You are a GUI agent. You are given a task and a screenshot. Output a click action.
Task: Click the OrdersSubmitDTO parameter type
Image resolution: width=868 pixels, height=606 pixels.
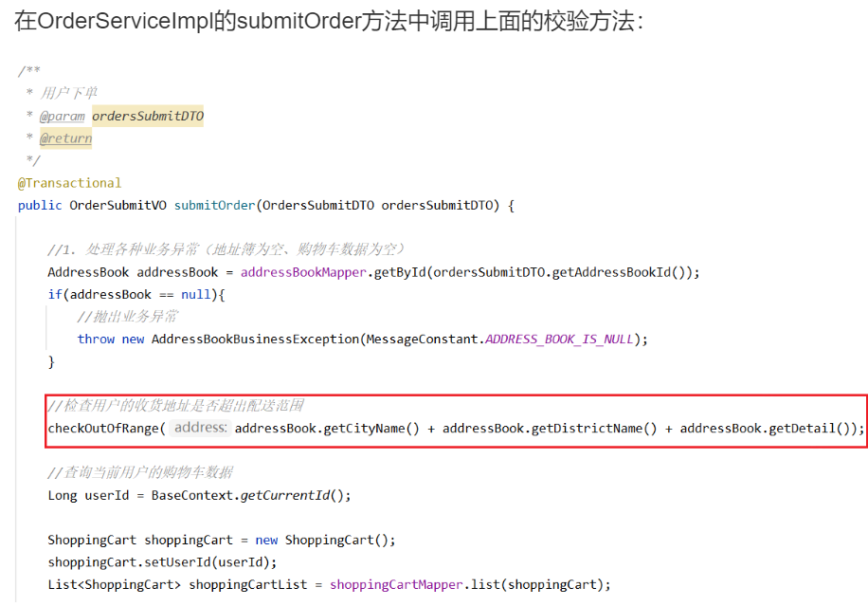pos(318,205)
